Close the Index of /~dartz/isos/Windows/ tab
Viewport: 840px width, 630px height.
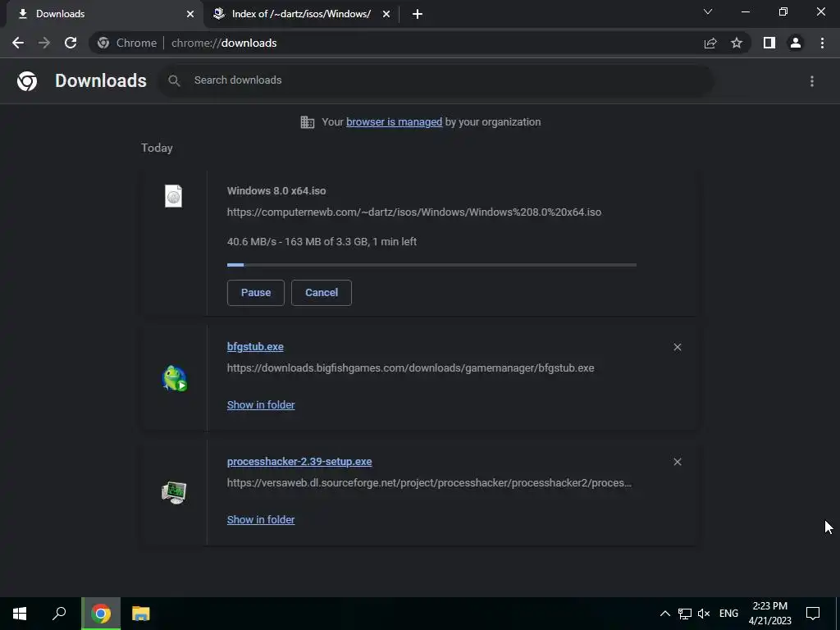click(386, 14)
